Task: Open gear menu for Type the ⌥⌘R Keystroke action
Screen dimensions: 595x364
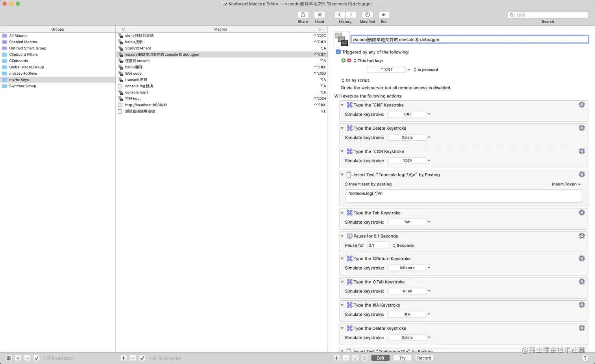Action: pos(582,151)
